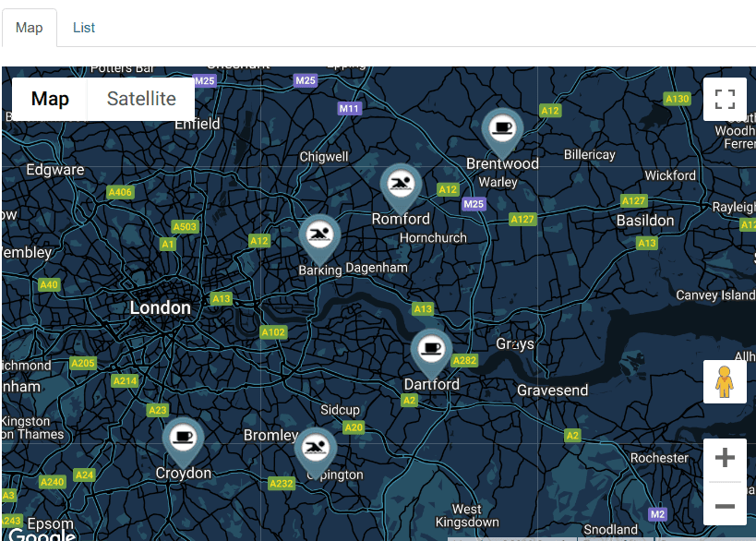Click the A503 road shield
The image size is (756, 541).
coord(186,226)
